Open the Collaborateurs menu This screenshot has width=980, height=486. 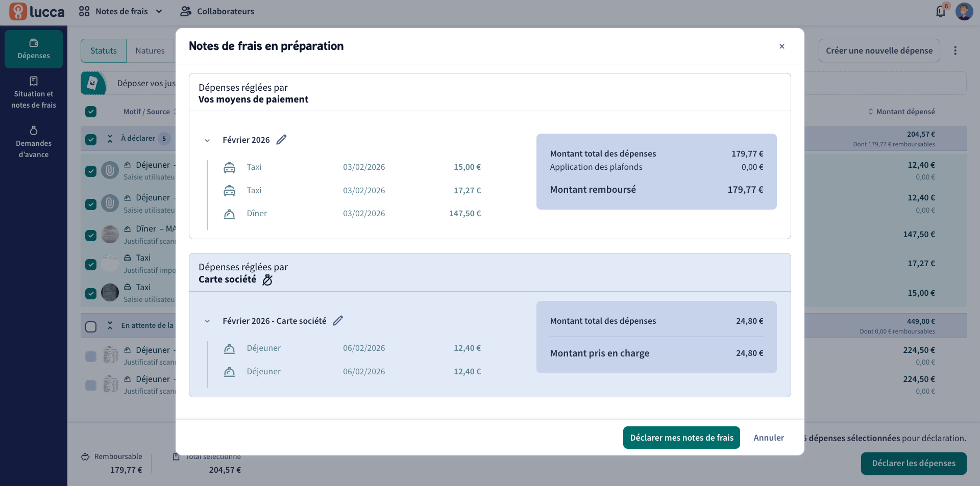[217, 11]
